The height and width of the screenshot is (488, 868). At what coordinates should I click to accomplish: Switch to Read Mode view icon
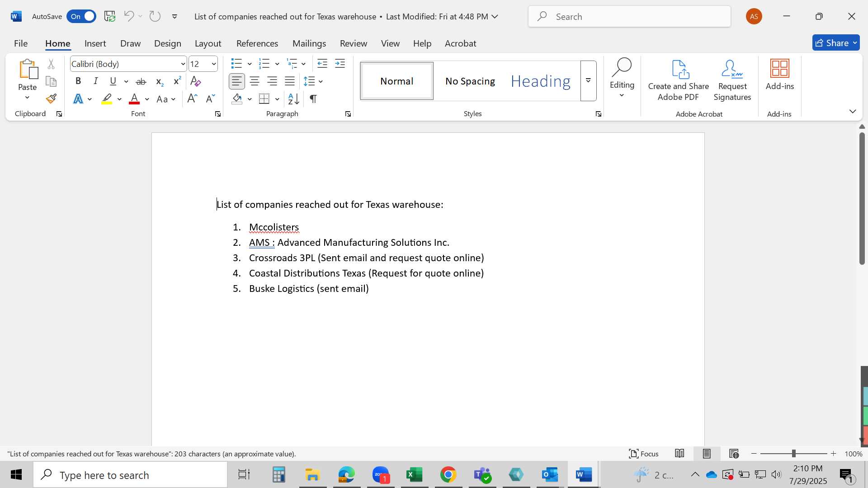point(679,454)
